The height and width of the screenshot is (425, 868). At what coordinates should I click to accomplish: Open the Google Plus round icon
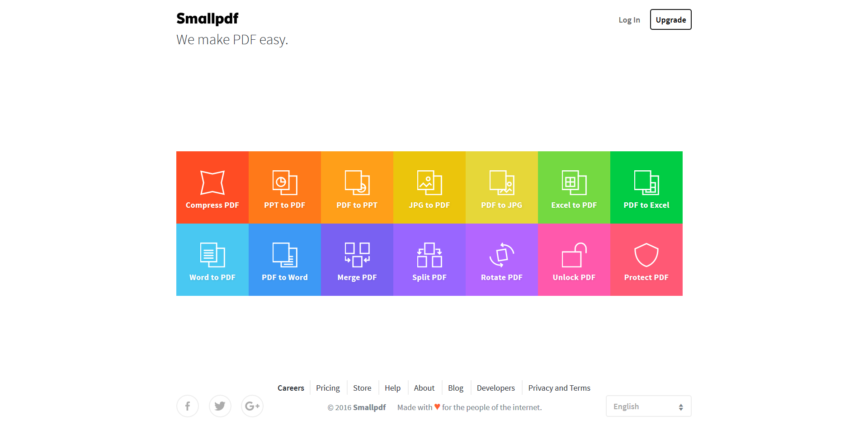252,406
